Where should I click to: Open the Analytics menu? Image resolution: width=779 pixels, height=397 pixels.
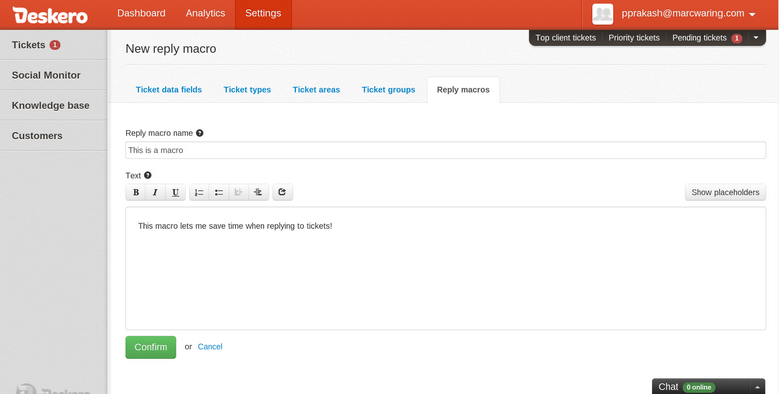point(205,13)
